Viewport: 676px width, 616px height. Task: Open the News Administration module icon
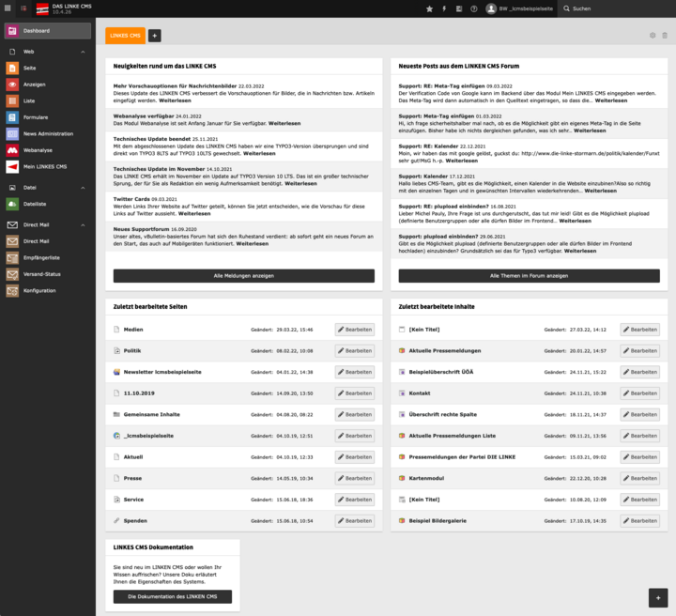point(12,133)
